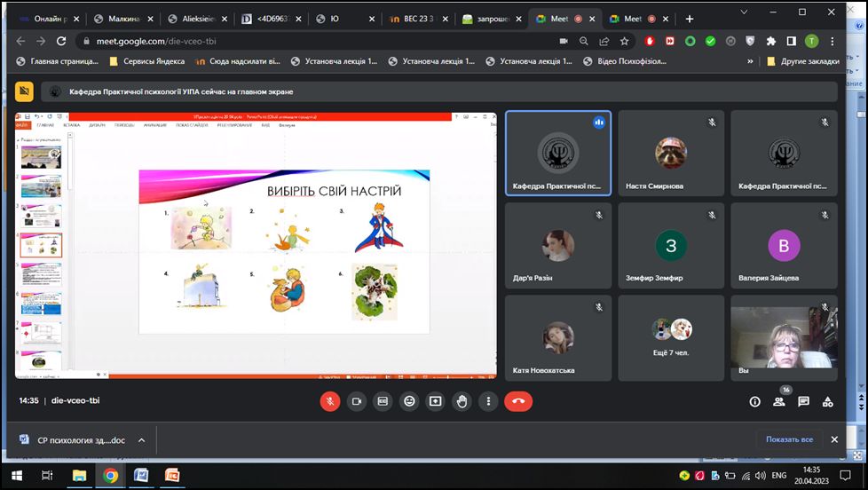The image size is (868, 490).
Task: Open Chrome's side panel icon
Action: (792, 41)
